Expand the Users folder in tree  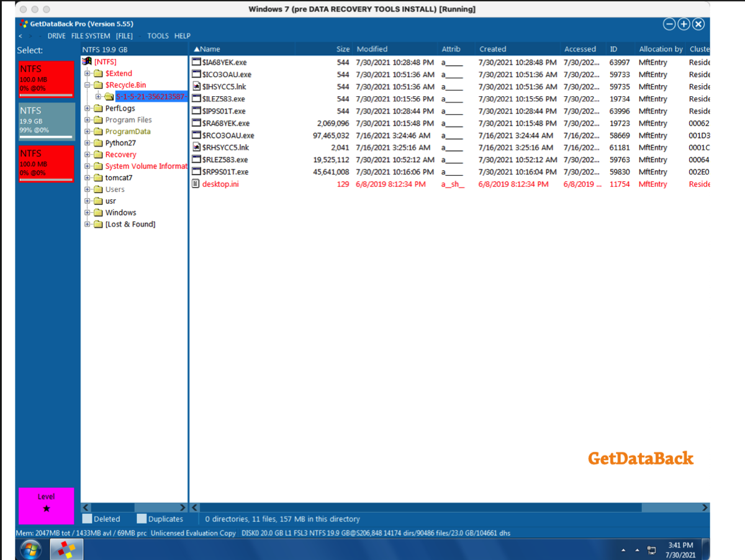point(88,190)
